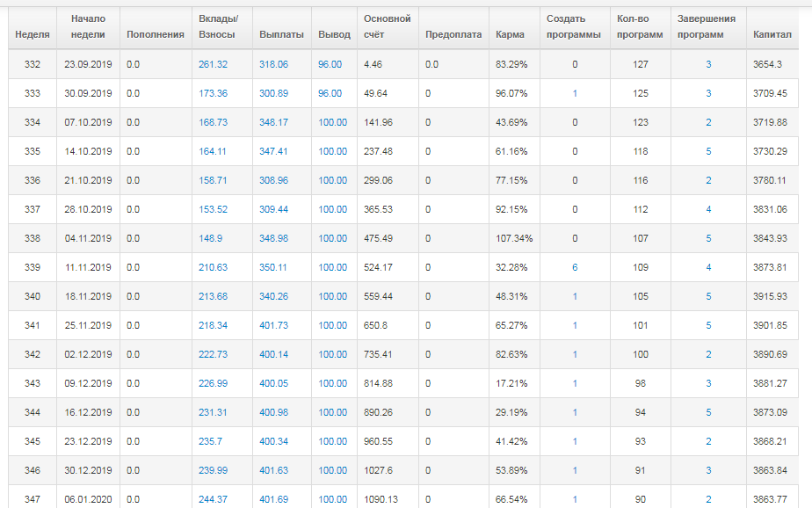Open deposits value 231.31
Viewport: 812px width, 508px height.
213,412
